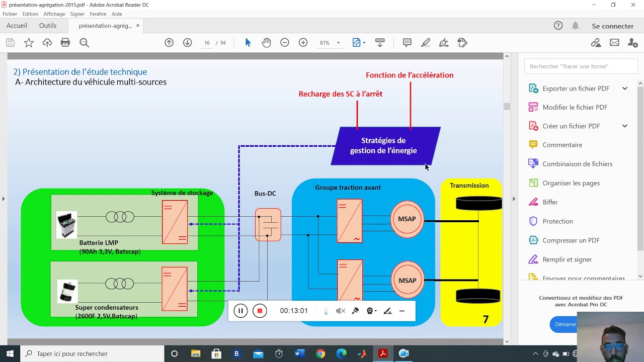Go to previous page with the up arrow

(x=169, y=43)
